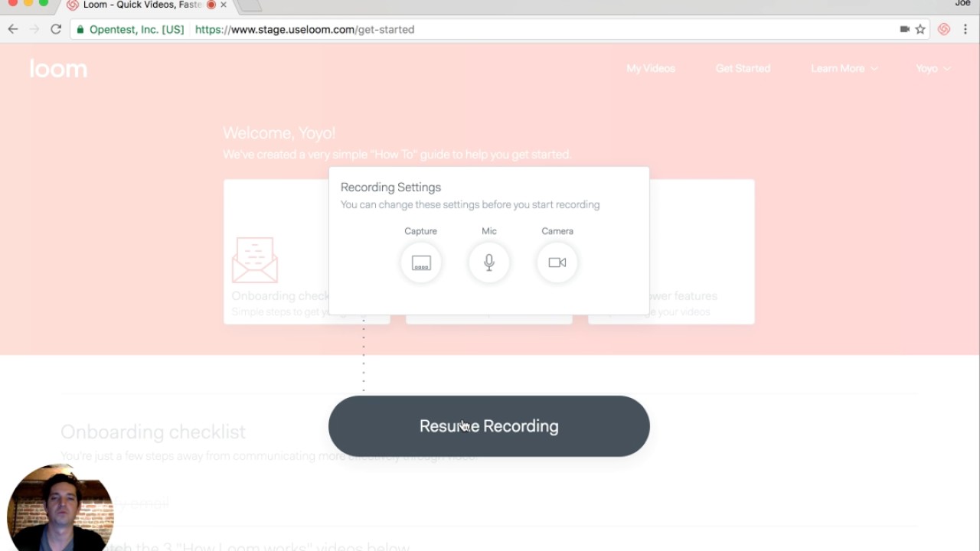
Task: Open the Yoyo account dropdown
Action: [x=933, y=68]
